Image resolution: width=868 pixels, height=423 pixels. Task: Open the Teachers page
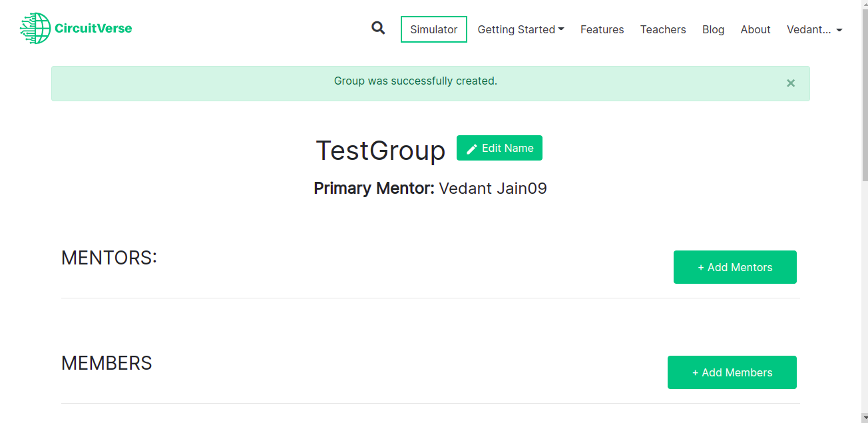pos(663,29)
